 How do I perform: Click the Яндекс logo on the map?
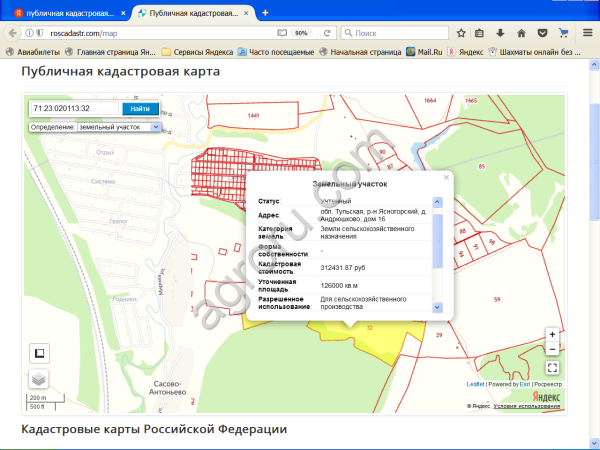click(546, 396)
